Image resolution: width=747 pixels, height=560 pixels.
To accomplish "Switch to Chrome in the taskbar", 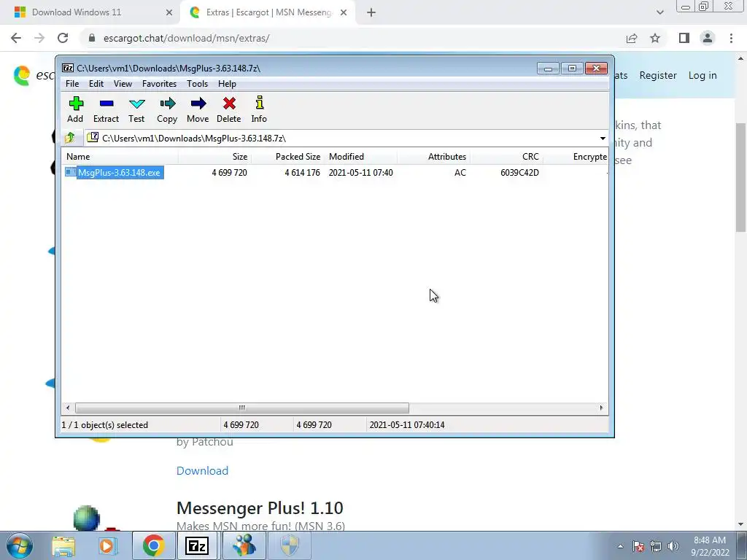I will (x=153, y=545).
